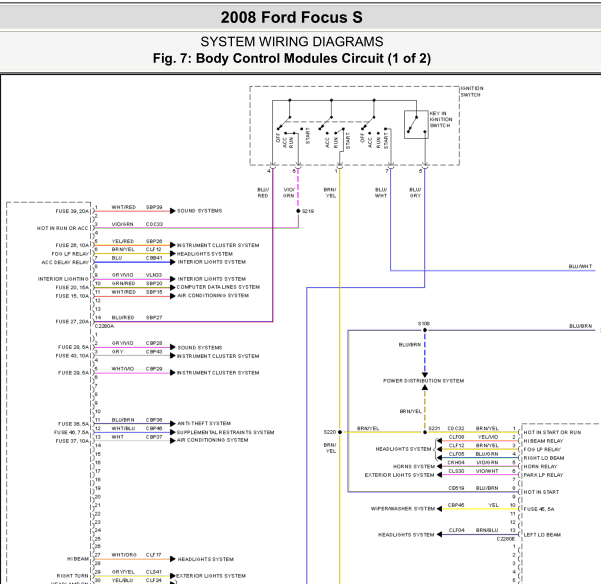The image size is (601, 584).
Task: Click 'HEADLIGHTS SYSTEM' on the left BRN/YEL wire
Action: [205, 254]
